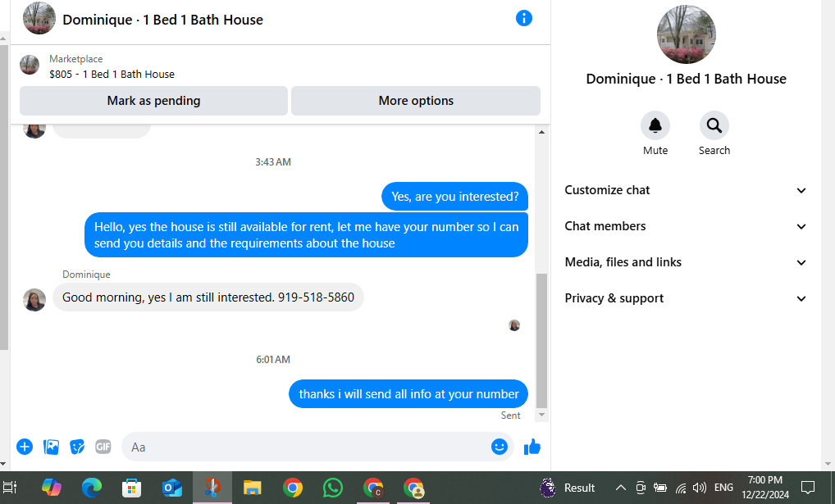Open WhatsApp from the taskbar

click(x=333, y=488)
